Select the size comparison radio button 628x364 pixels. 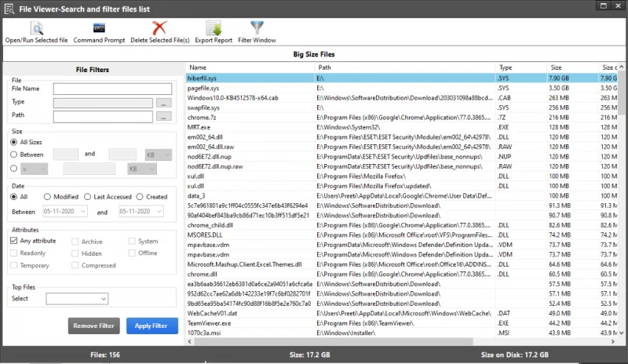[14, 169]
